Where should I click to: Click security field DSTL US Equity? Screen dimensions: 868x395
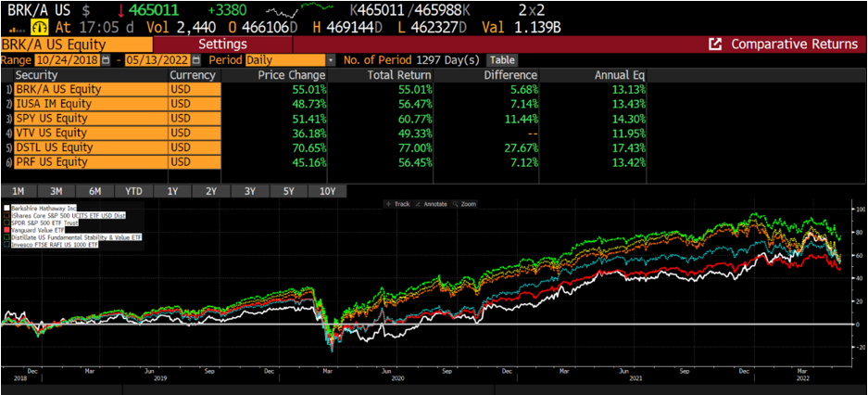(x=91, y=147)
